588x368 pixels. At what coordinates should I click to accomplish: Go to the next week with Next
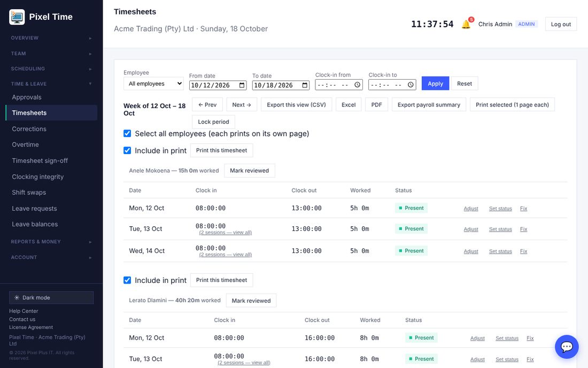(x=242, y=105)
